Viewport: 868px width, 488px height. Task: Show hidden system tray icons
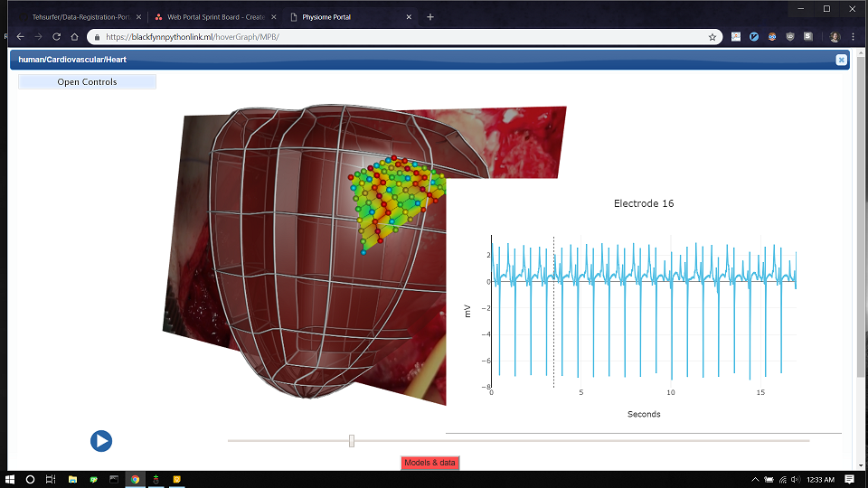click(755, 480)
